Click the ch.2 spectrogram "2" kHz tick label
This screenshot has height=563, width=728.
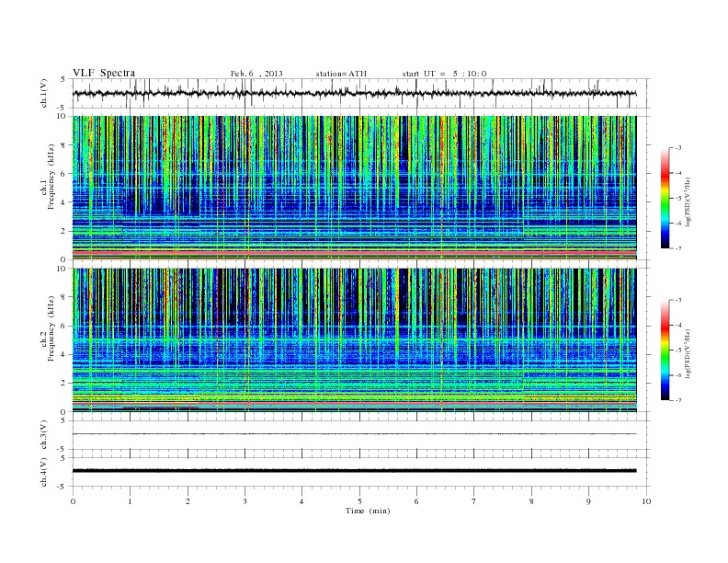coord(63,384)
